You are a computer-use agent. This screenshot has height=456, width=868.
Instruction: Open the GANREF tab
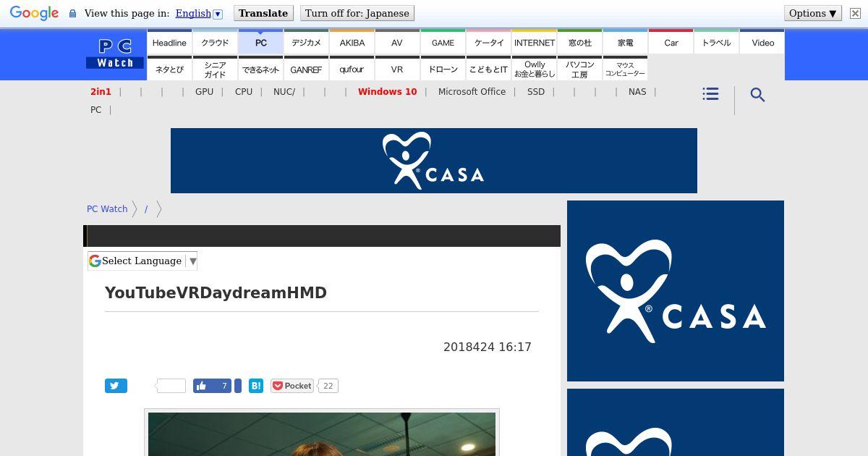coord(306,69)
